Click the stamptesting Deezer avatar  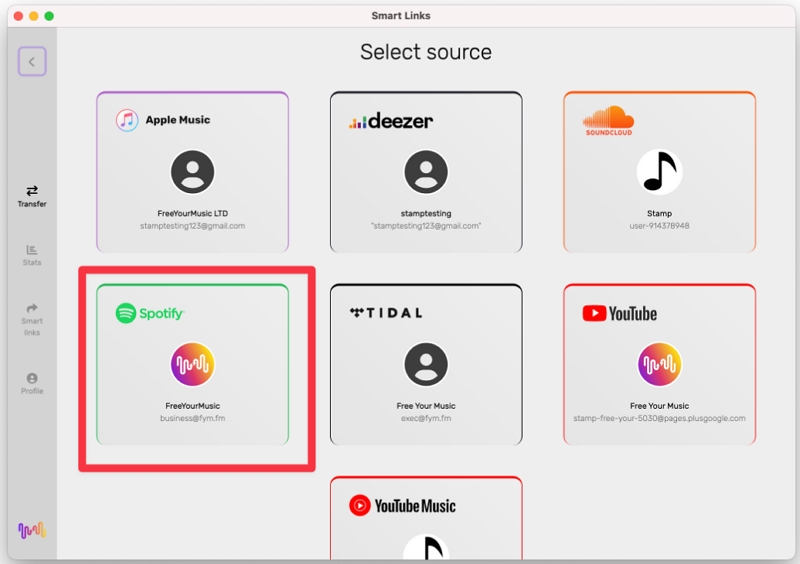pyautogui.click(x=426, y=172)
